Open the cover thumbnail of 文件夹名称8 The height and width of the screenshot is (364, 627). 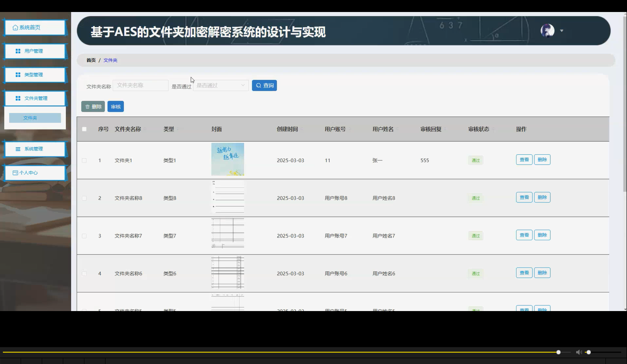(227, 197)
